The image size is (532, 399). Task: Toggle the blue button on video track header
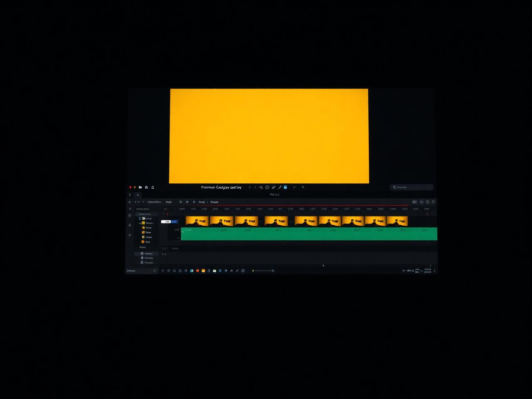[x=174, y=222]
